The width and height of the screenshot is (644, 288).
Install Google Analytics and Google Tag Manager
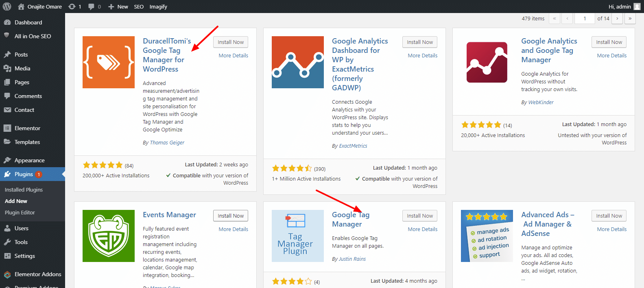point(609,42)
